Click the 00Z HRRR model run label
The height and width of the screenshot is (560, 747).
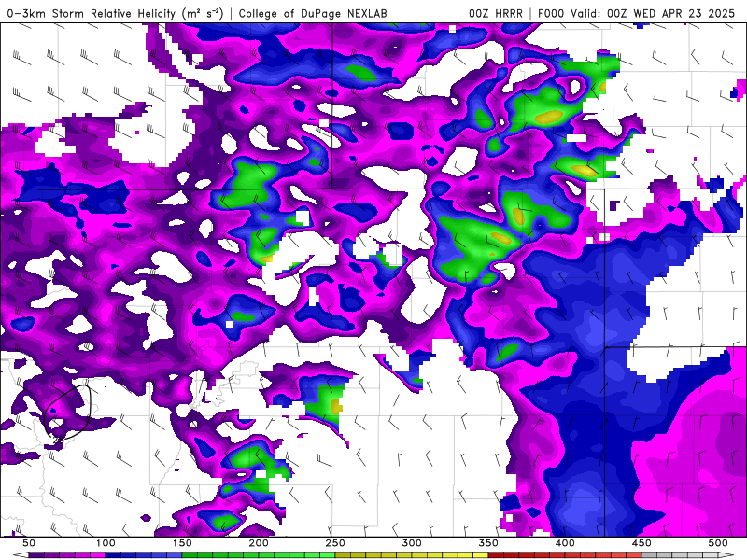496,13
